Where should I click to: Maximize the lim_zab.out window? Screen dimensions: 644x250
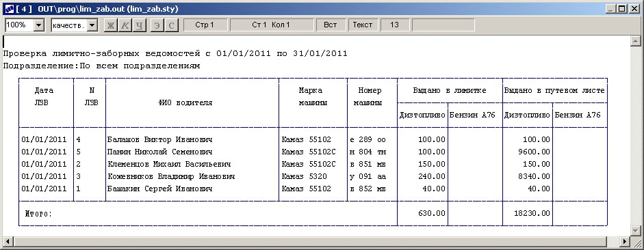pos(623,9)
